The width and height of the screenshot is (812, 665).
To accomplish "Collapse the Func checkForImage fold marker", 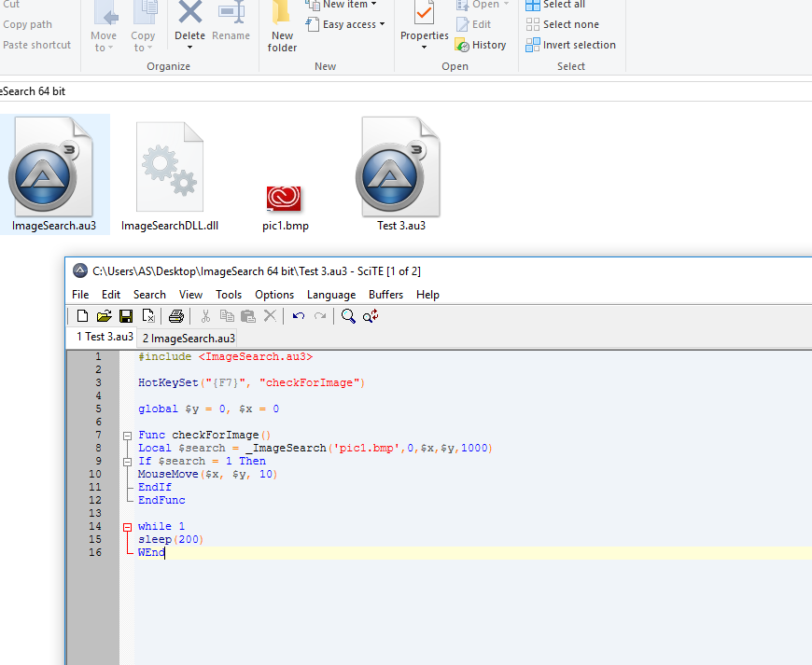I will (127, 436).
